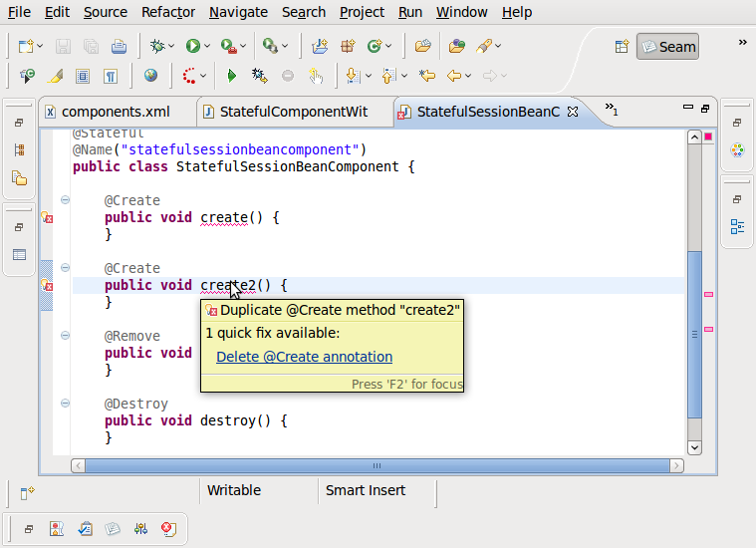Open the dropdown arrow next to Run button
The height and width of the screenshot is (548, 756).
point(207,46)
